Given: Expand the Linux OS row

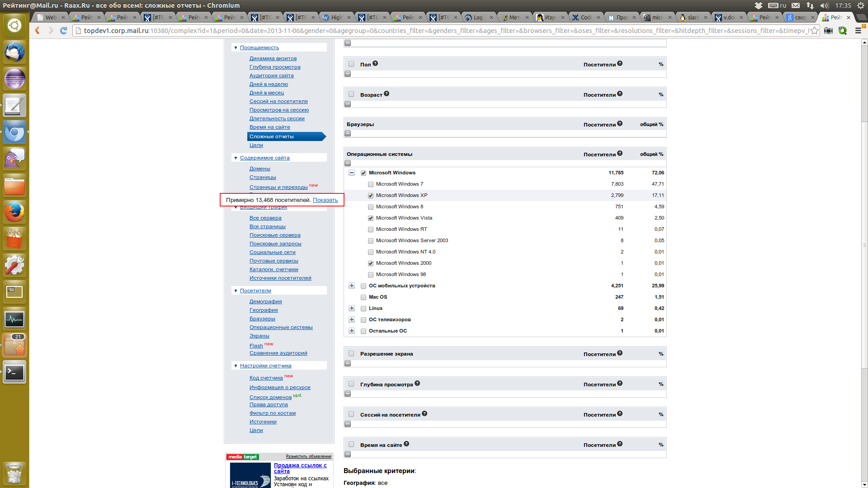Looking at the screenshot, I should pos(352,308).
